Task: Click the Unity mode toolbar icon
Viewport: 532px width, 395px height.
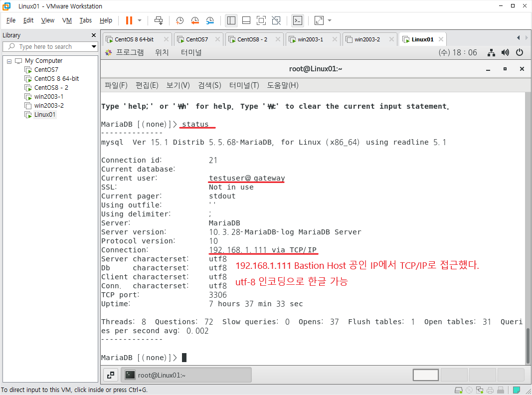Action: [x=276, y=20]
